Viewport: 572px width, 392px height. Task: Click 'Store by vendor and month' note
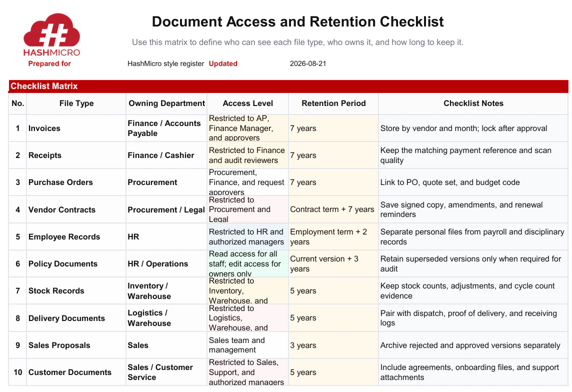point(473,128)
